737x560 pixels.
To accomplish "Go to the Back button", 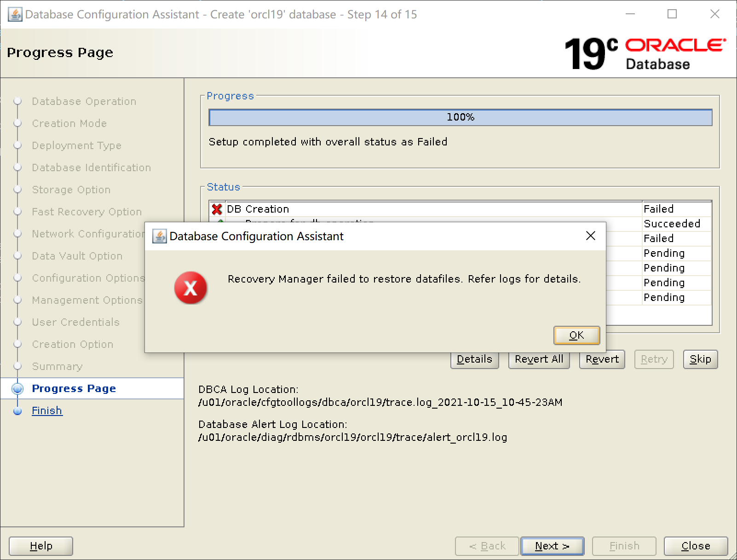I will pyautogui.click(x=487, y=546).
